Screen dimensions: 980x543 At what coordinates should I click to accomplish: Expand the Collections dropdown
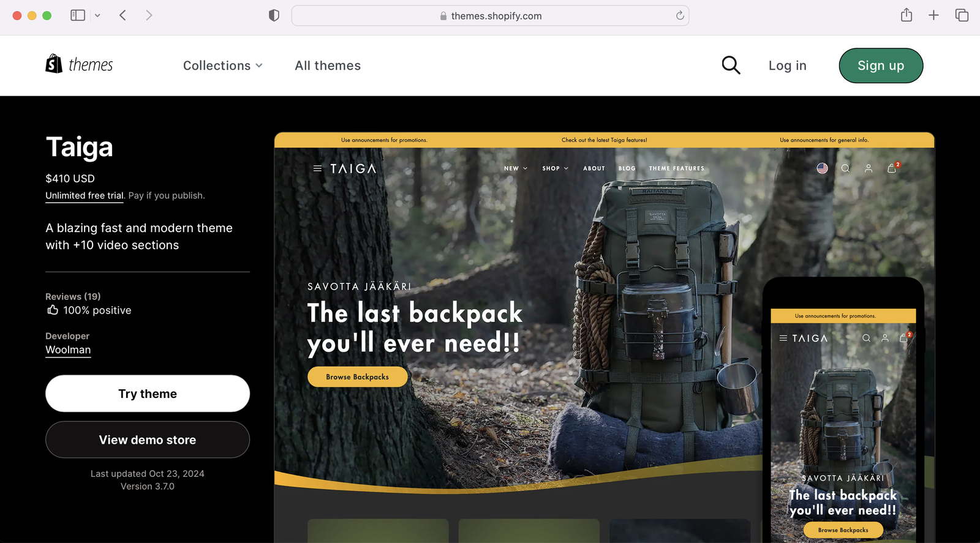pos(223,66)
